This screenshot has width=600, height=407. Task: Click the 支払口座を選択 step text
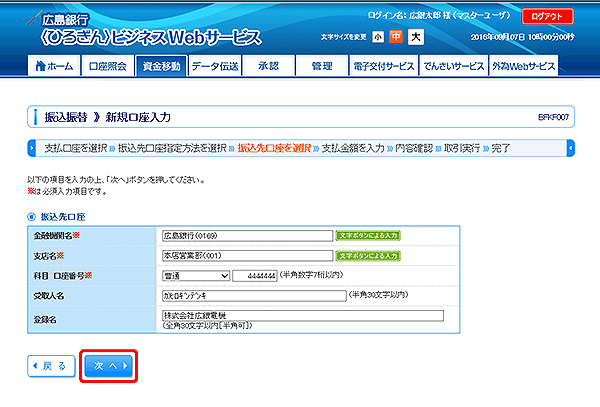75,148
